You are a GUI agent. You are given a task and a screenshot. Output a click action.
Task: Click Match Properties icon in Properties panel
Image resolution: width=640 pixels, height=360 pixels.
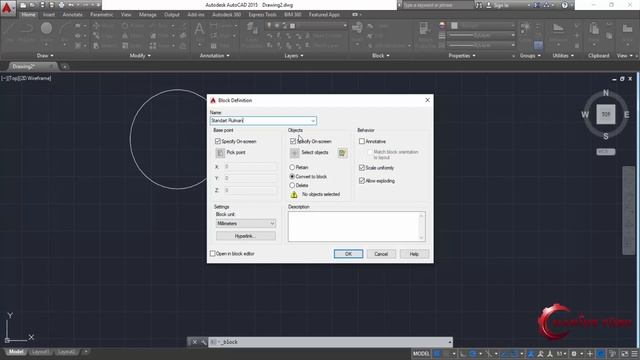tap(424, 28)
